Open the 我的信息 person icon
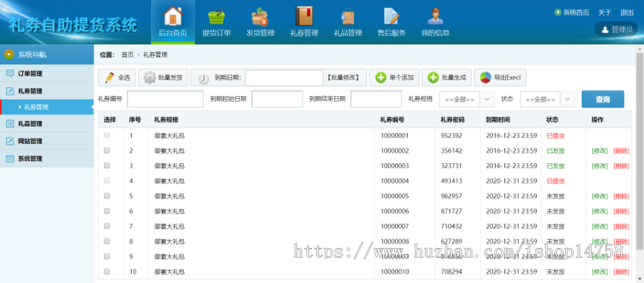Screen dimensions: 644x283 tap(435, 16)
